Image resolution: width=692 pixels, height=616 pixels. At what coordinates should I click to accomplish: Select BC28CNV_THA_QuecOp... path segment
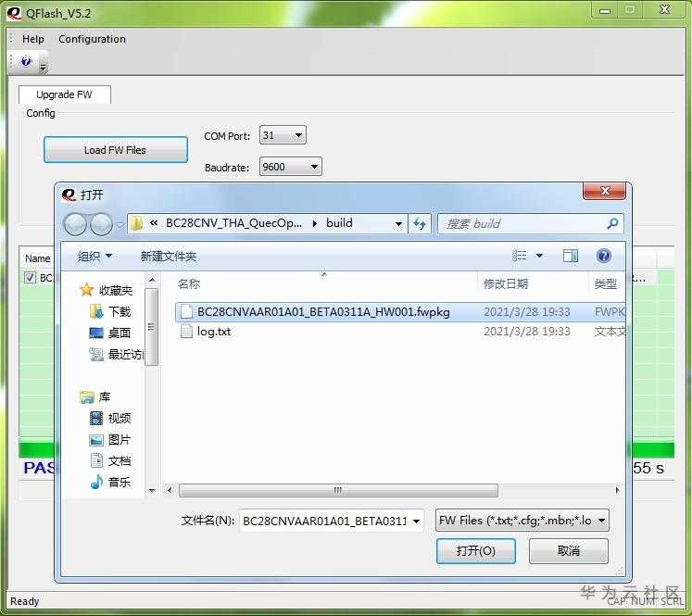pyautogui.click(x=233, y=223)
